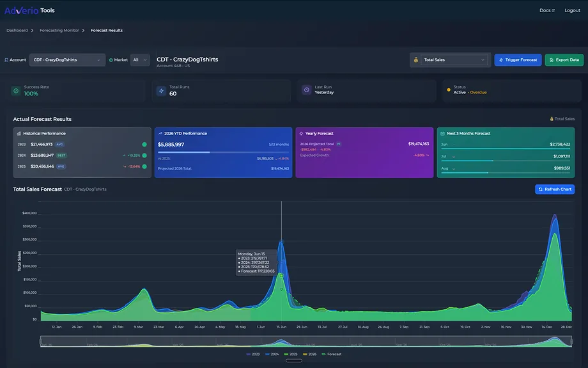The height and width of the screenshot is (368, 588).
Task: Toggle the 2025 series in chart legend
Action: tap(291, 354)
